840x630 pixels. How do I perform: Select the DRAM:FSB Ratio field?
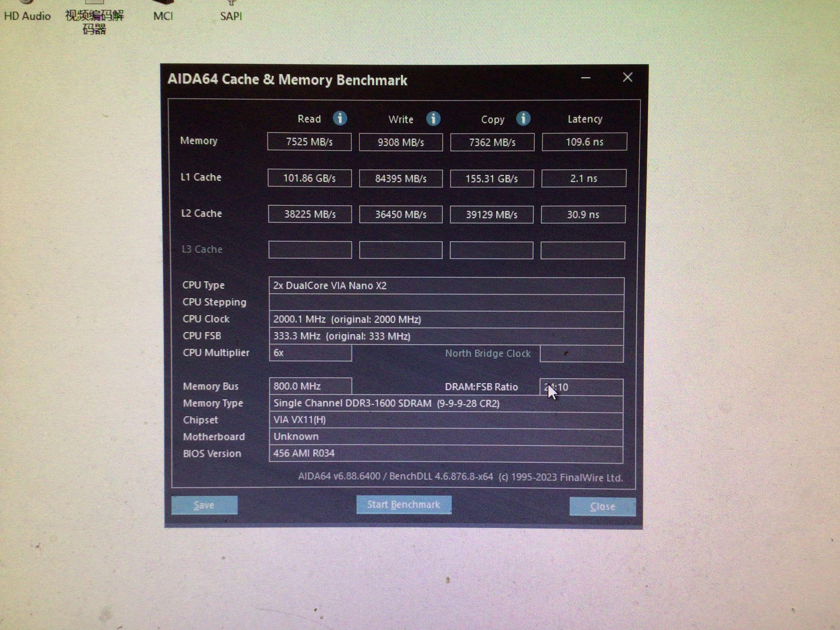coord(581,387)
